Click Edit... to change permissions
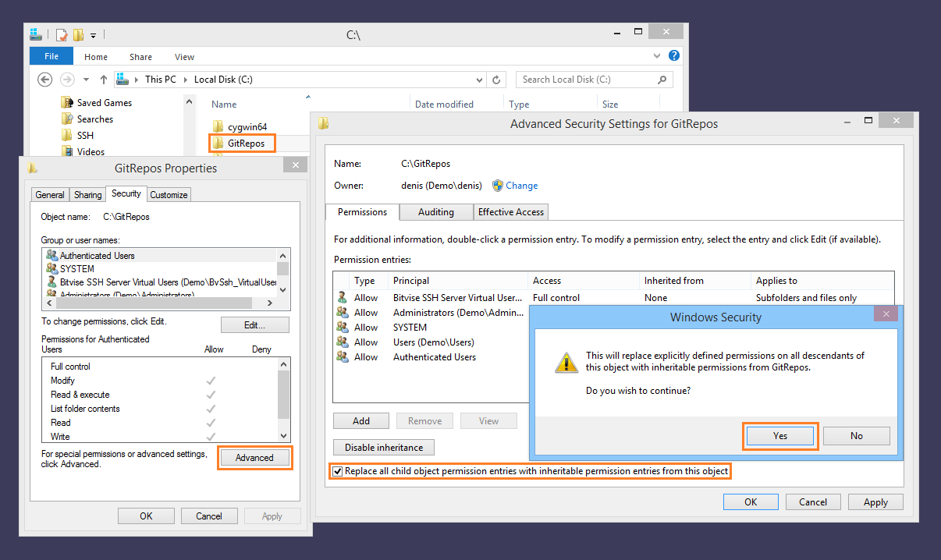This screenshot has height=560, width=941. pos(255,325)
